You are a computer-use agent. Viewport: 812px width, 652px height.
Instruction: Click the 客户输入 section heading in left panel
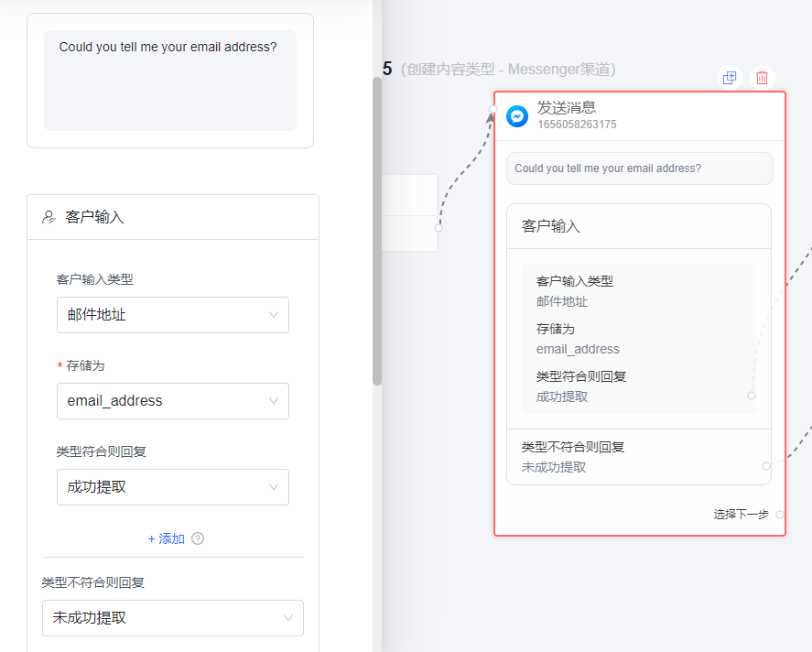coord(95,217)
